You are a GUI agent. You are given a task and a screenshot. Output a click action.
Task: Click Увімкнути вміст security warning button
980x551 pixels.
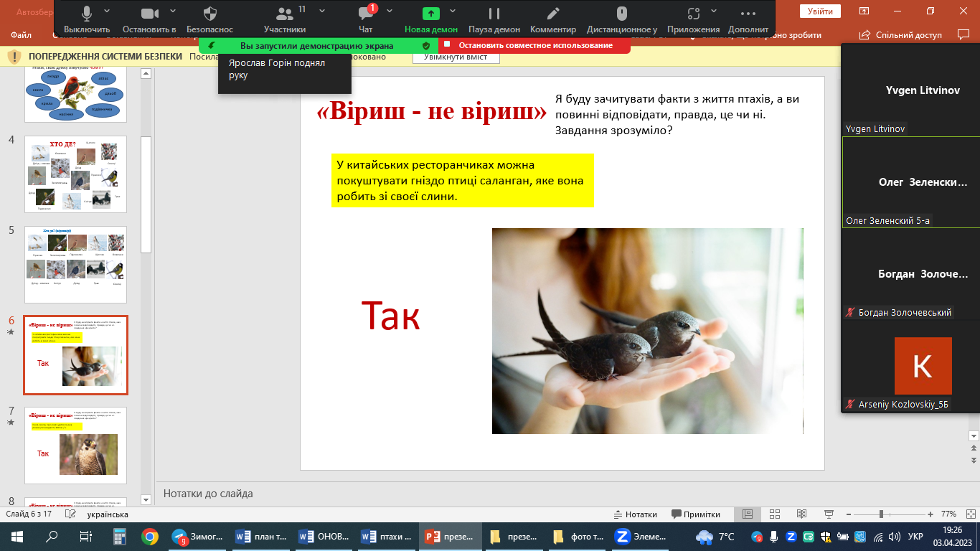click(x=456, y=57)
